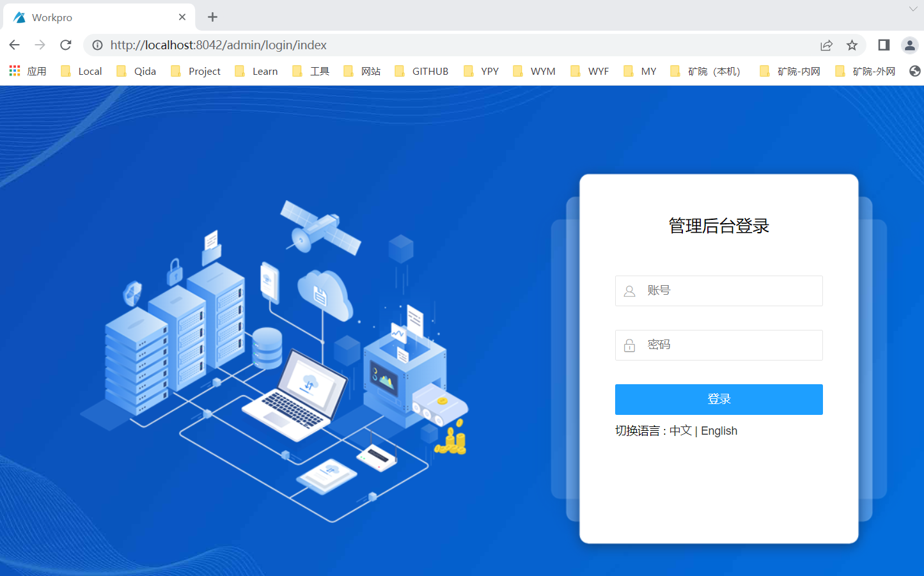Close the Workpro tab
Screen dimensions: 924x576
182,17
